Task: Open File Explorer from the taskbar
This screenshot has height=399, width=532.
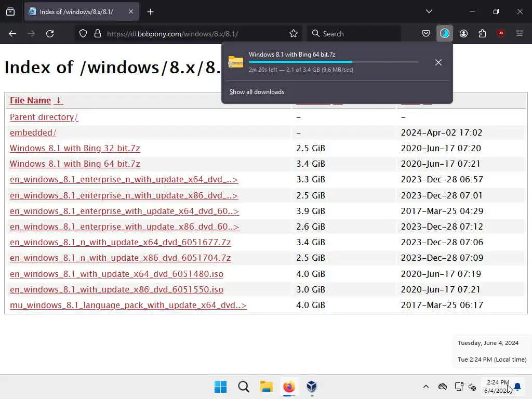Action: point(267,387)
